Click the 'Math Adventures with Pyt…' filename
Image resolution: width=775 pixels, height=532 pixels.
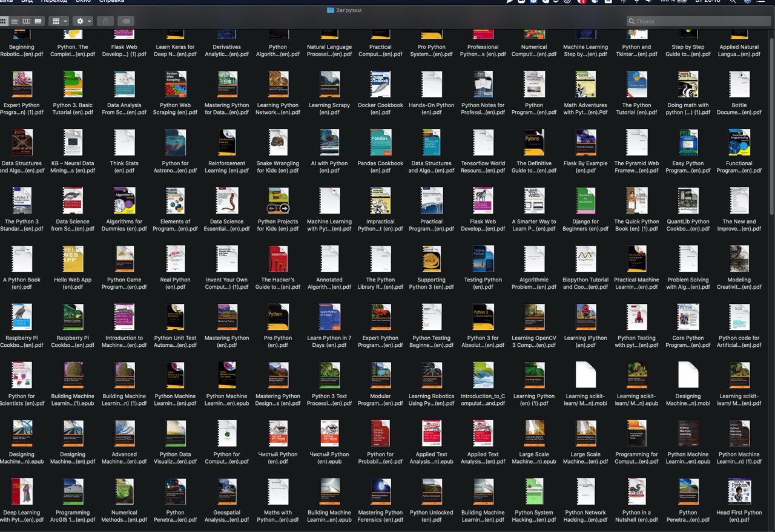pyautogui.click(x=585, y=109)
